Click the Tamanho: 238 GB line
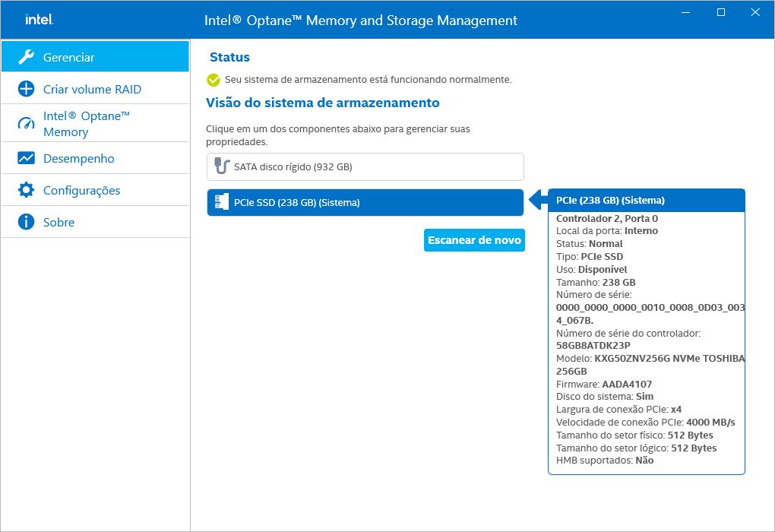Screen dimensions: 775x532 (x=596, y=282)
